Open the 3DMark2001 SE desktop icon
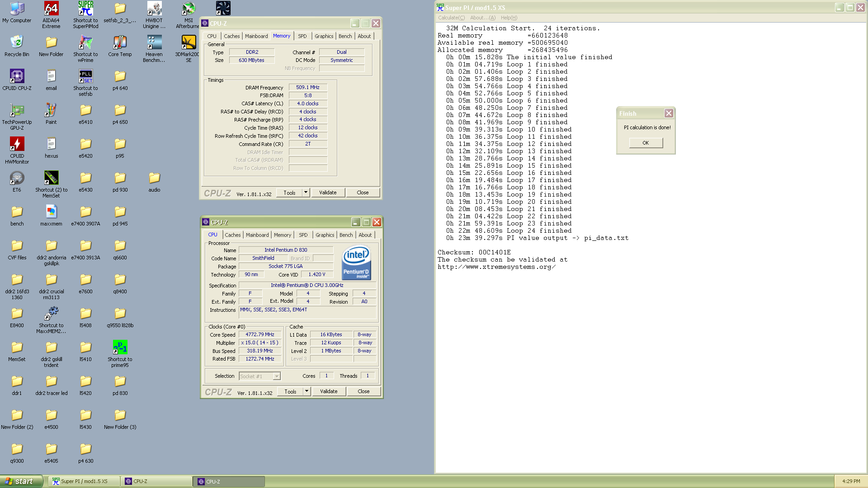The image size is (868, 488). (x=188, y=49)
